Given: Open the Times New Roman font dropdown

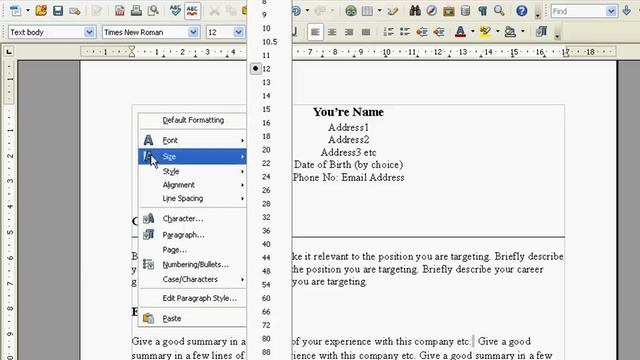Looking at the screenshot, I should [193, 32].
